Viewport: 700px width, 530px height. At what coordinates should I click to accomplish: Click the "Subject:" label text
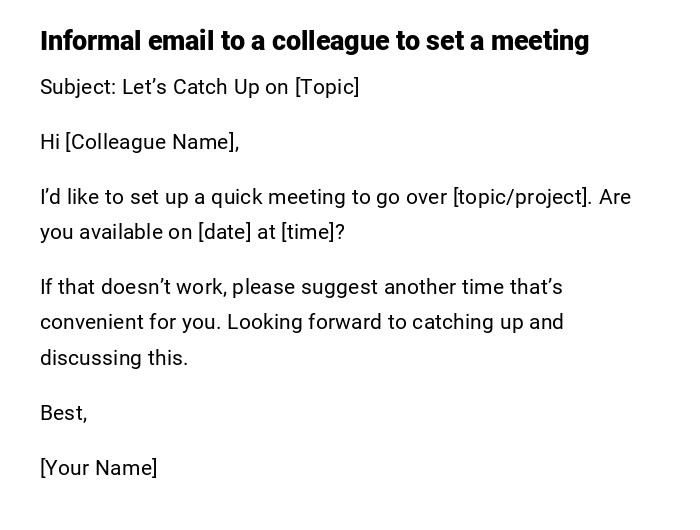tap(78, 87)
